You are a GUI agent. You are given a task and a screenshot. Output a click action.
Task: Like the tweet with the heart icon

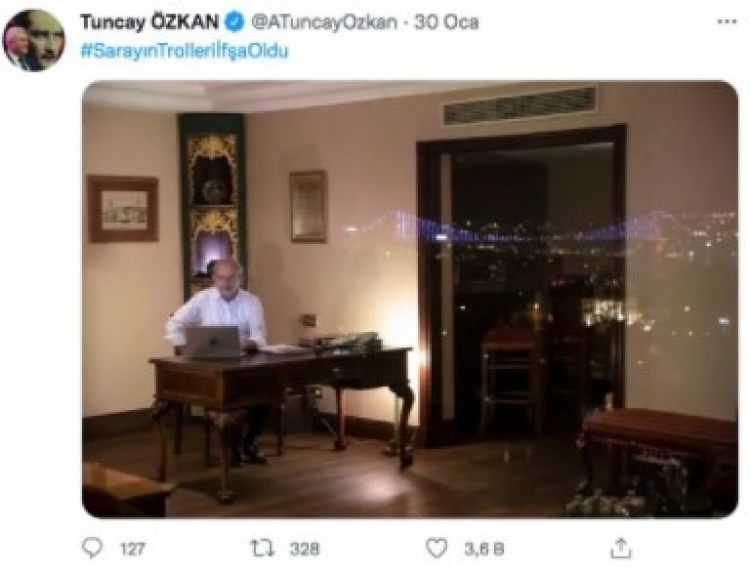click(436, 548)
